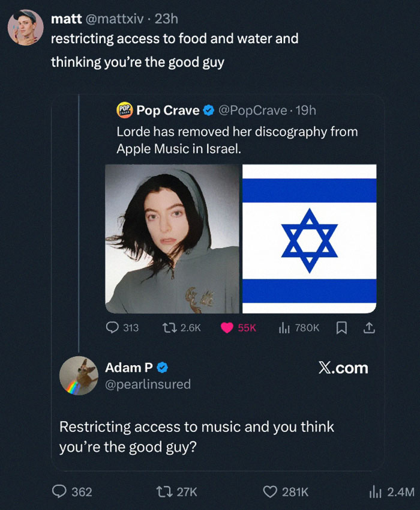420x510 pixels.
Task: Open the Lorde portrait photo
Action: click(x=173, y=239)
